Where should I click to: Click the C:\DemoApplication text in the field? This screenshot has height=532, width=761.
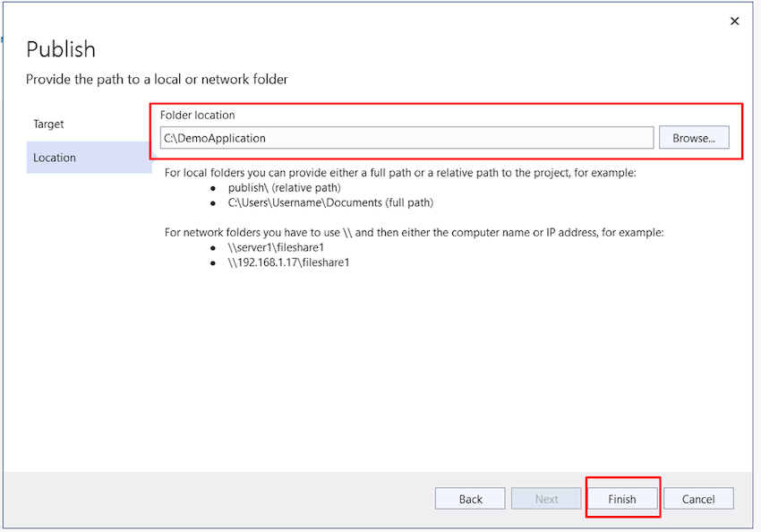[x=215, y=138]
